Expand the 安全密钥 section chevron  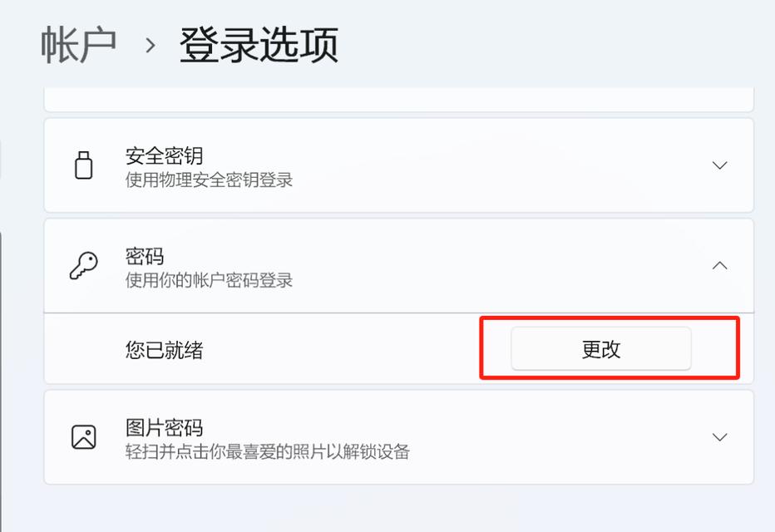tap(720, 165)
